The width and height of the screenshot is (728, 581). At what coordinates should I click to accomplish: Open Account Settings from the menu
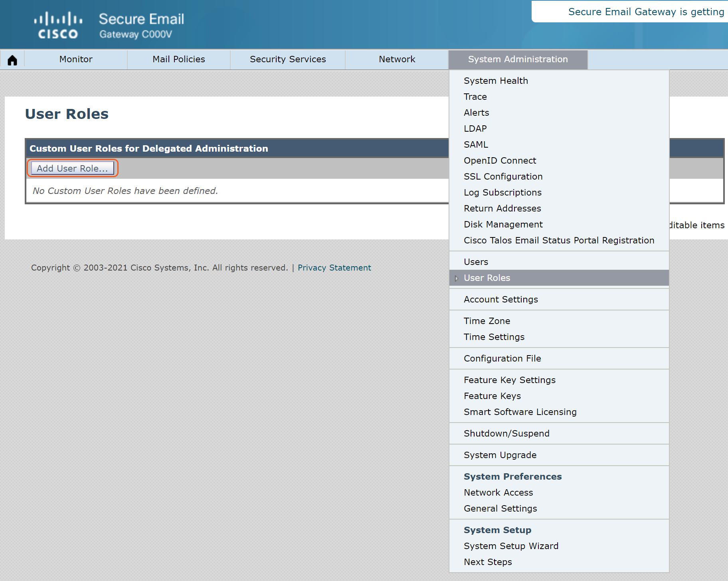click(500, 299)
